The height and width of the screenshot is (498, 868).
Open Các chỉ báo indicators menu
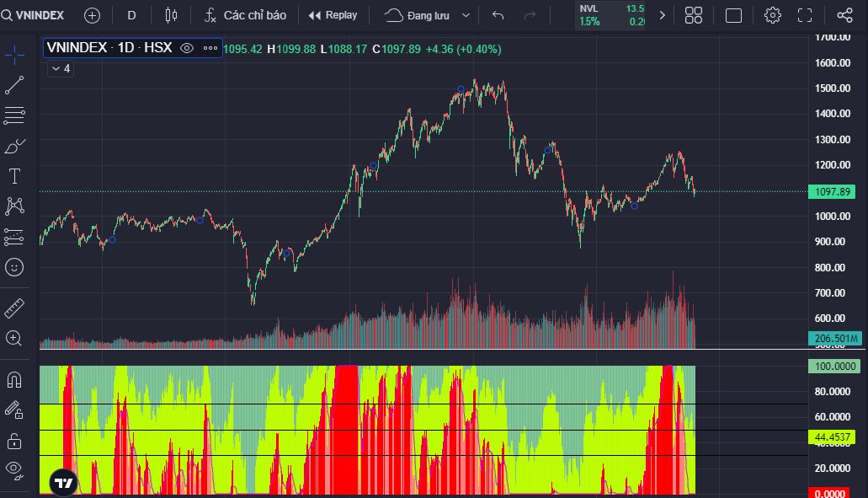[245, 15]
